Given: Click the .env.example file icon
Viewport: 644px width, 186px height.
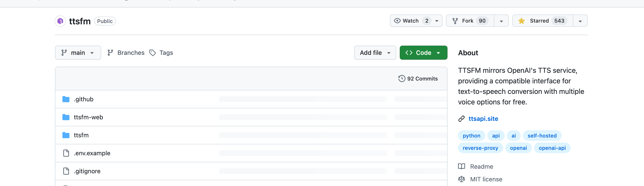Looking at the screenshot, I should [x=66, y=153].
